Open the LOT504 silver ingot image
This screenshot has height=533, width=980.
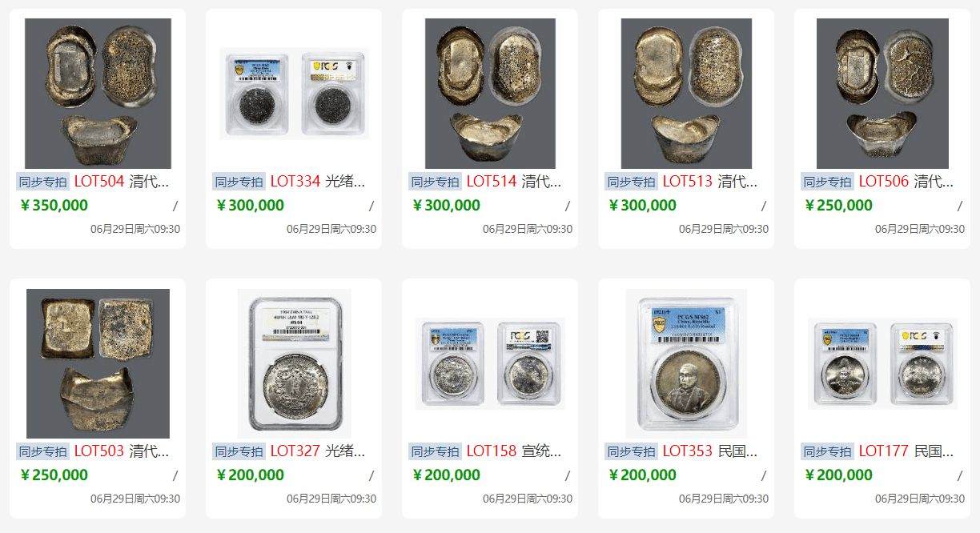98,93
